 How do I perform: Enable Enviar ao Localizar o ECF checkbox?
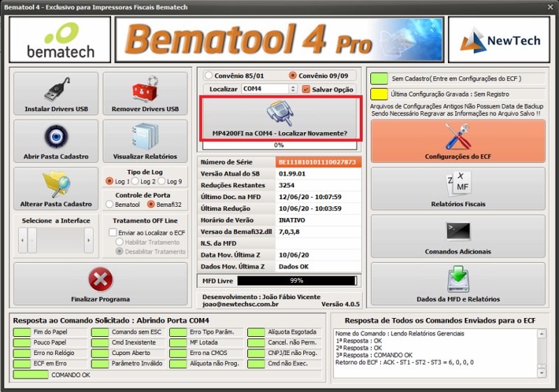[112, 233]
